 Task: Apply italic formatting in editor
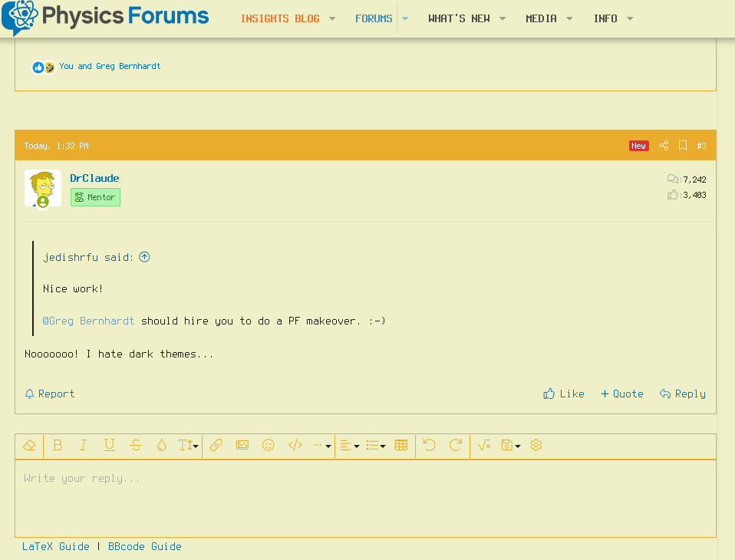(x=84, y=445)
